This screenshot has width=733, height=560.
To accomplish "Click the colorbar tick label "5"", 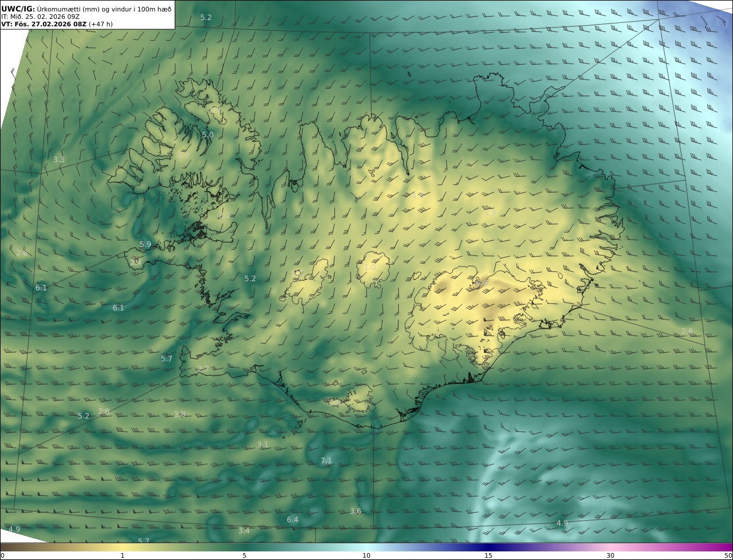I will (x=245, y=555).
